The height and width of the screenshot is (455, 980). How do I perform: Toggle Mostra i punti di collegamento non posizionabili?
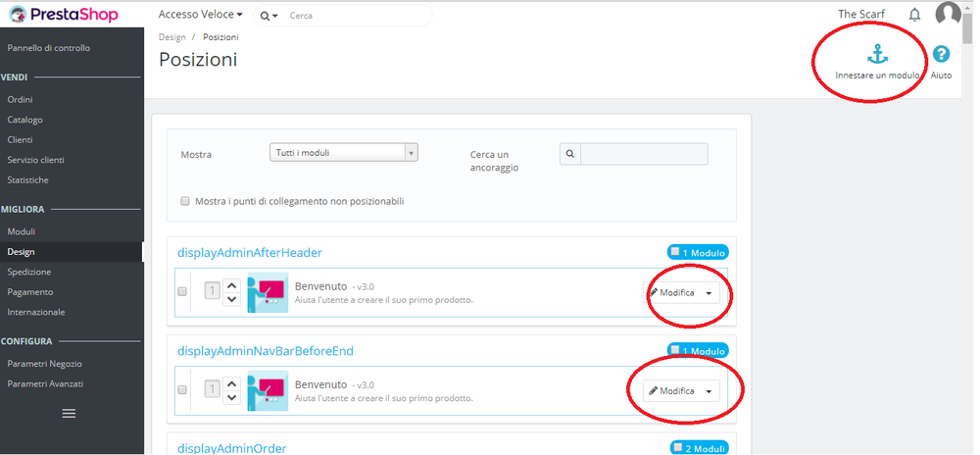tap(184, 201)
